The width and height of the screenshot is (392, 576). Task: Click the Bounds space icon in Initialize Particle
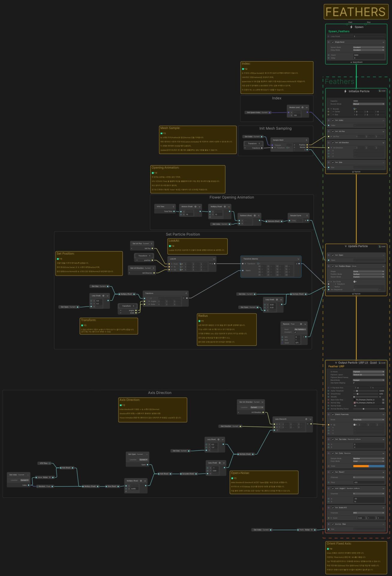coord(355,109)
